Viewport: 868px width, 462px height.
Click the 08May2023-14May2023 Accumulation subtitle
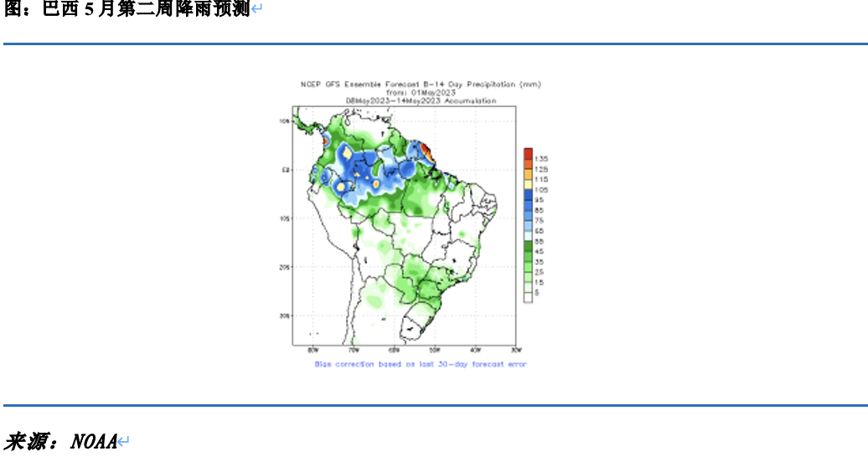(x=421, y=100)
